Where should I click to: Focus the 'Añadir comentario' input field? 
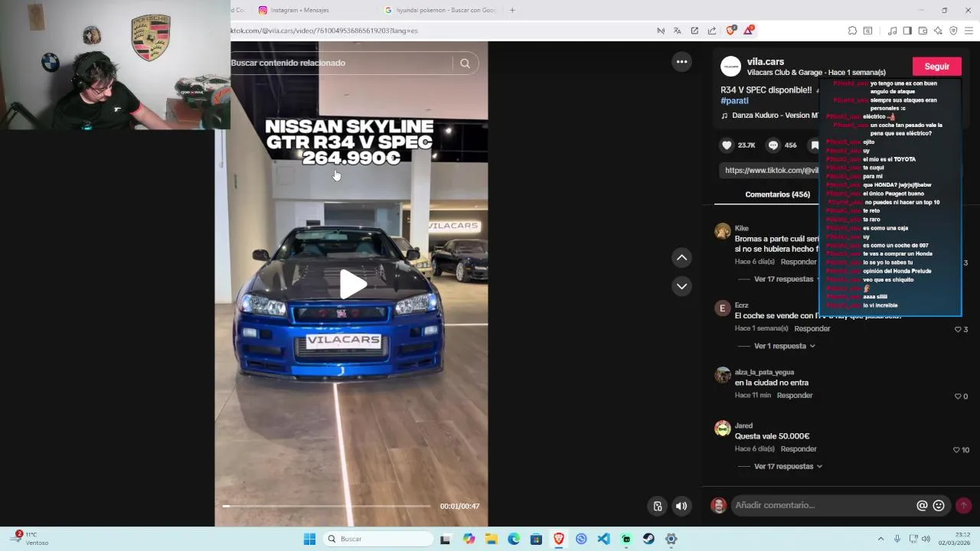822,505
